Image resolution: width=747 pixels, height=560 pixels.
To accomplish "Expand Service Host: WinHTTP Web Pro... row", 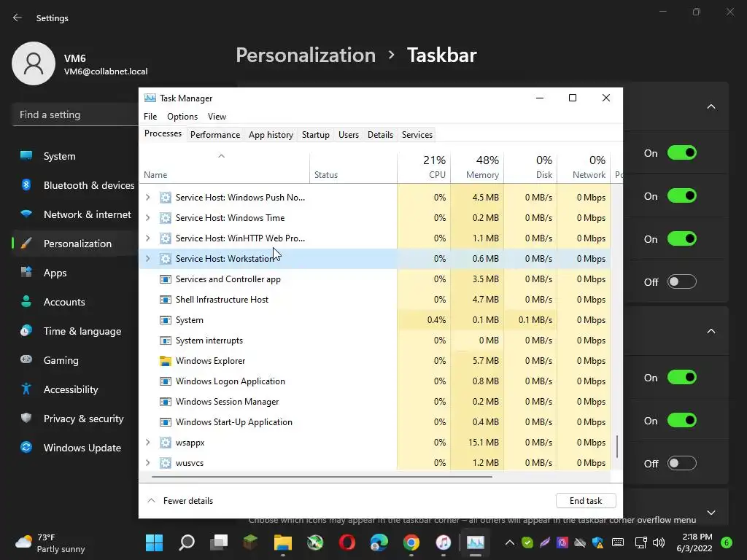I will pos(147,238).
